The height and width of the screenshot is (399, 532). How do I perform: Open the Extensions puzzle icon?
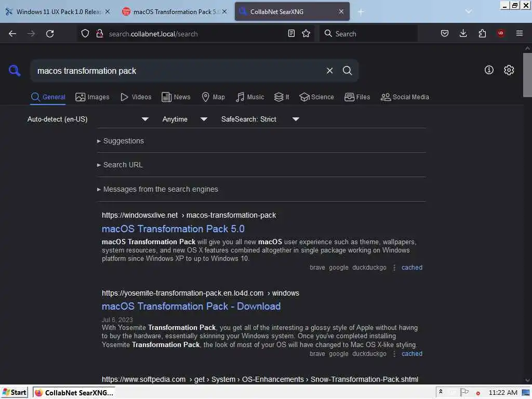(x=482, y=33)
